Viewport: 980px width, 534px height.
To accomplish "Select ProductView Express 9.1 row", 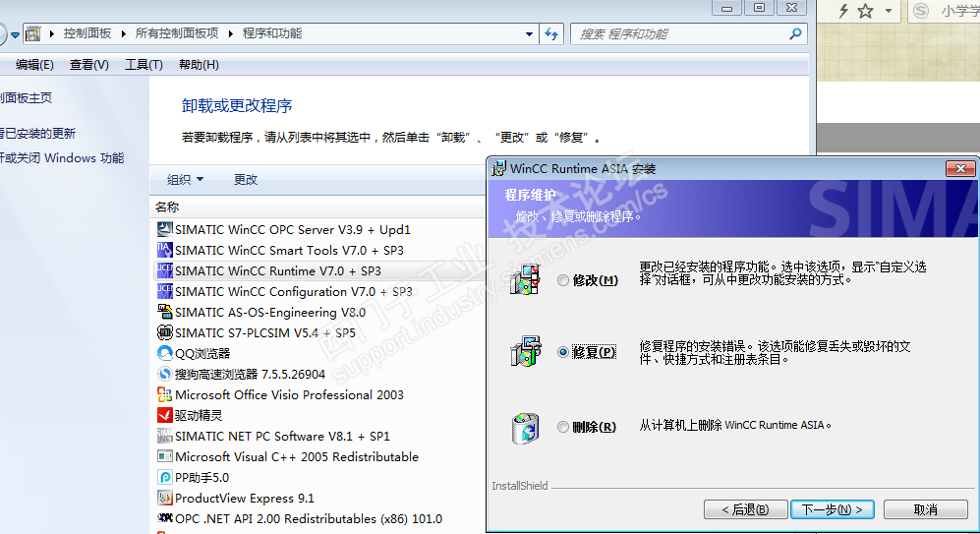I will tap(318, 498).
